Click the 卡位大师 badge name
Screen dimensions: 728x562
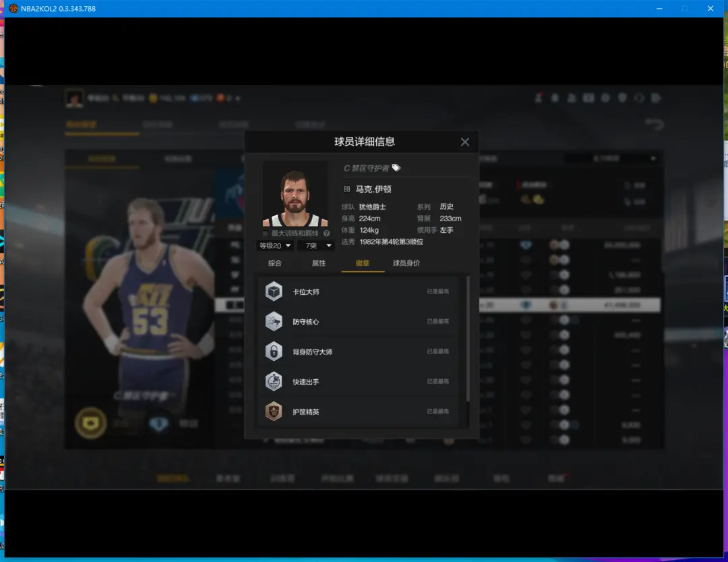click(305, 292)
